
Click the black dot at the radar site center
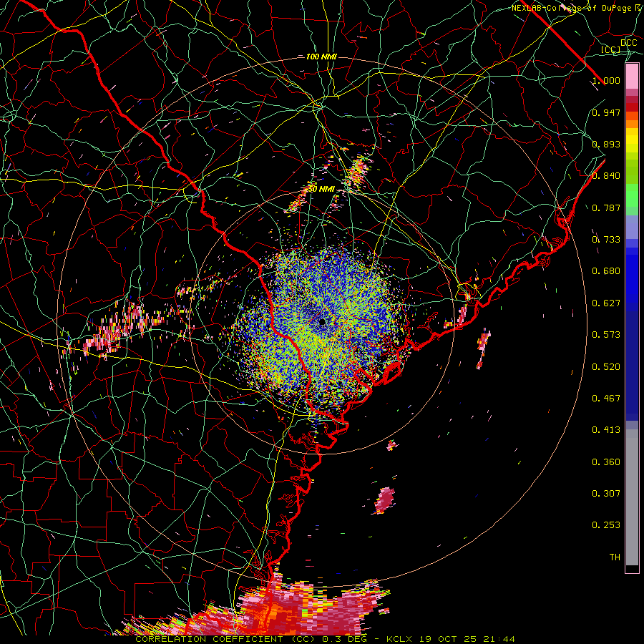[322, 321]
